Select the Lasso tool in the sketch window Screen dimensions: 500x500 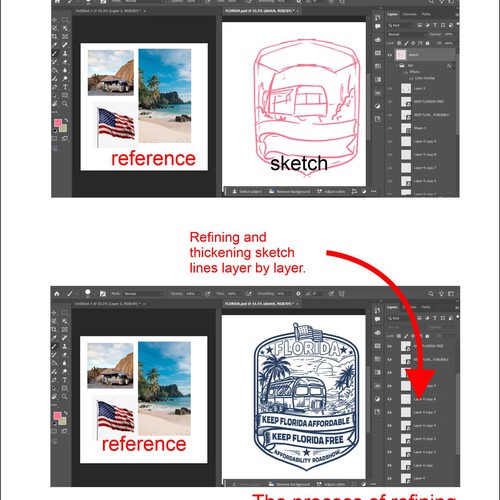[x=54, y=28]
